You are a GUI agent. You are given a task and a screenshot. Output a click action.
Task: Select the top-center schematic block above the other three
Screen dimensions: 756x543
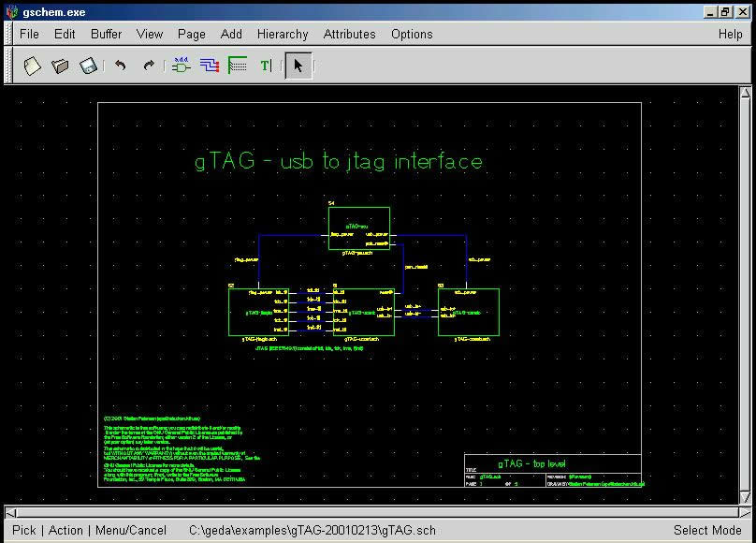coord(359,228)
